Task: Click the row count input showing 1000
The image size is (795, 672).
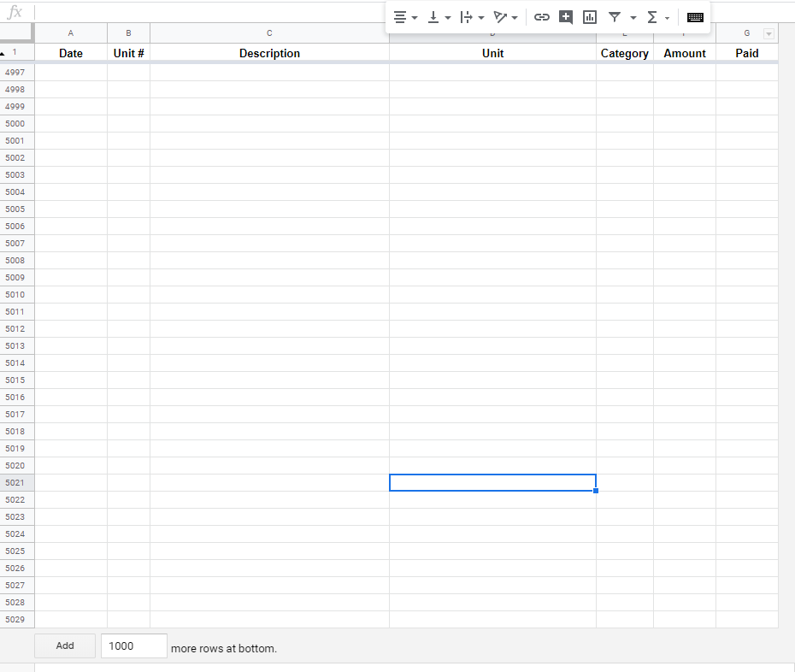Action: tap(133, 645)
